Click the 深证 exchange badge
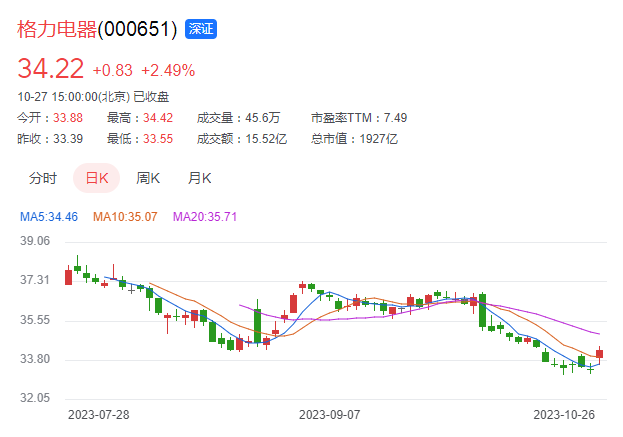Screen dimensions: 623x437 201,29
